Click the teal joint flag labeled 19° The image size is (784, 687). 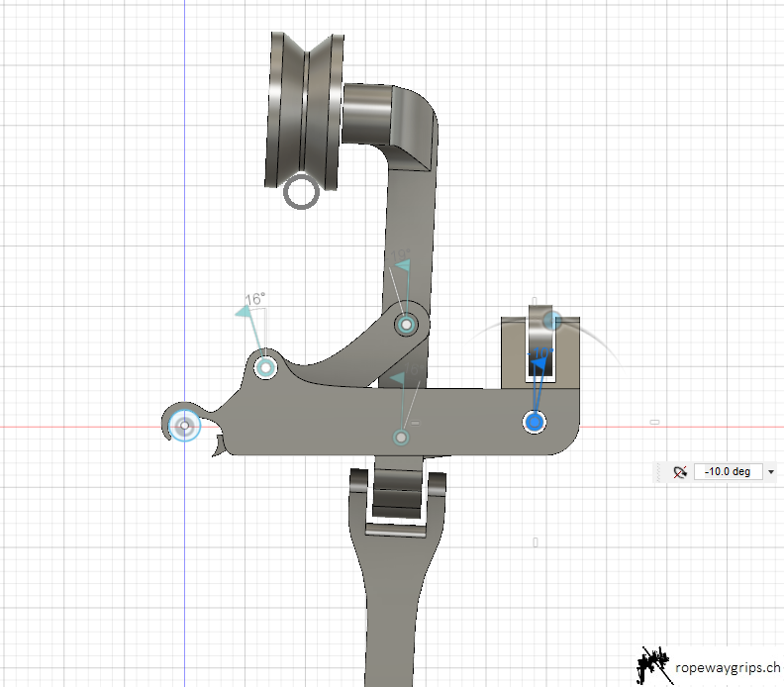click(402, 264)
